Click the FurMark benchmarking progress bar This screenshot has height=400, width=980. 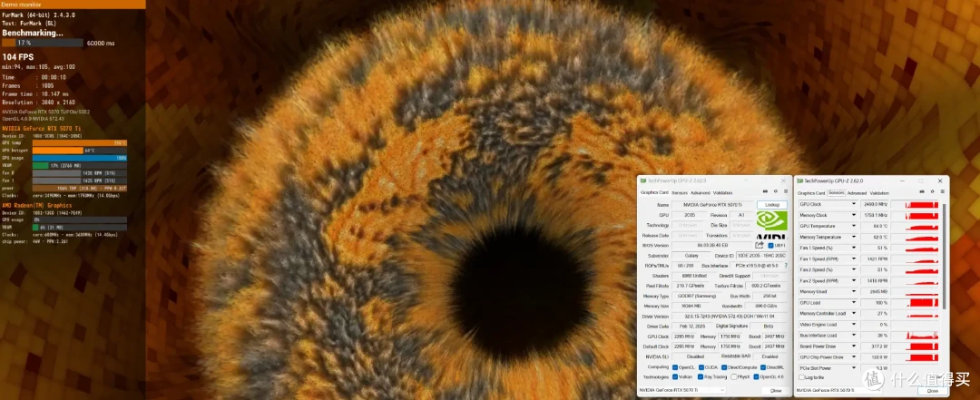pos(43,43)
